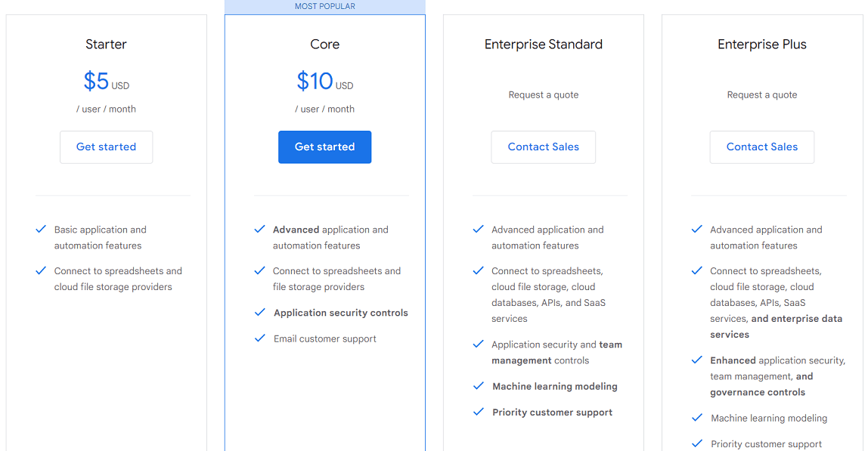Click the checkmark beside Connect to spreadsheets under Starter

pos(41,270)
